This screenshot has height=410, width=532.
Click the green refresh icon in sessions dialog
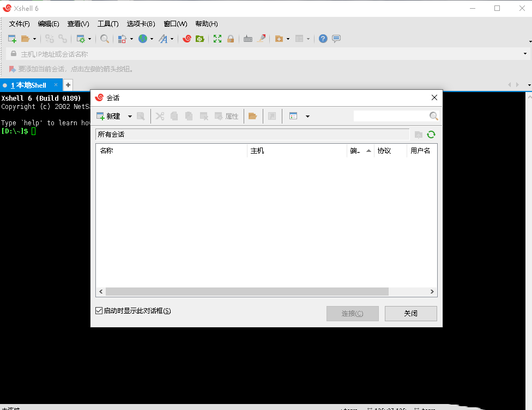(x=431, y=135)
